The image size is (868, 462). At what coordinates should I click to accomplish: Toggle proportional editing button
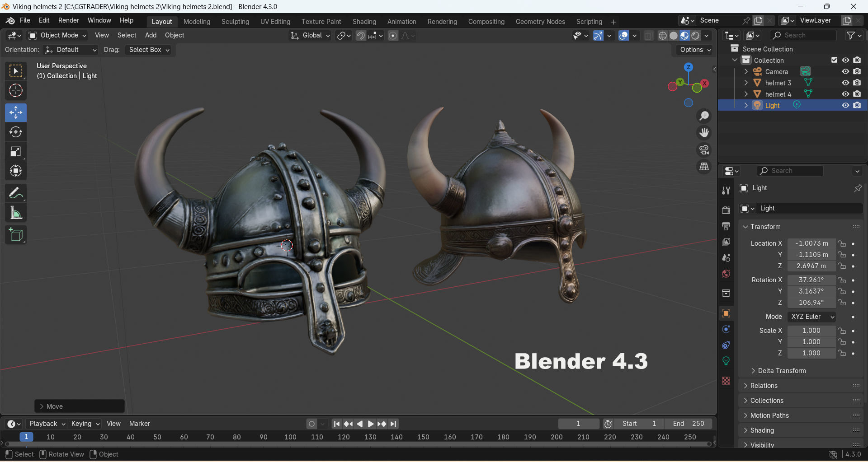[393, 36]
